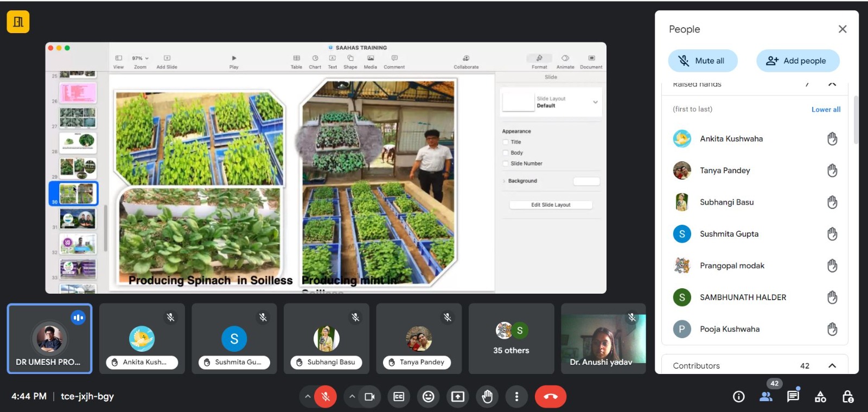
Task: Open audio settings arrow beside microphone
Action: click(x=308, y=397)
